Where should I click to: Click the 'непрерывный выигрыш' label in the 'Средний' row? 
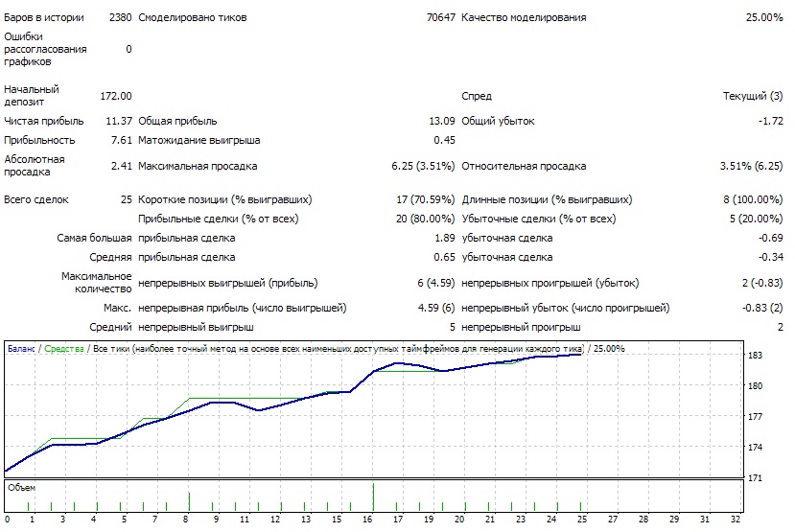(196, 327)
